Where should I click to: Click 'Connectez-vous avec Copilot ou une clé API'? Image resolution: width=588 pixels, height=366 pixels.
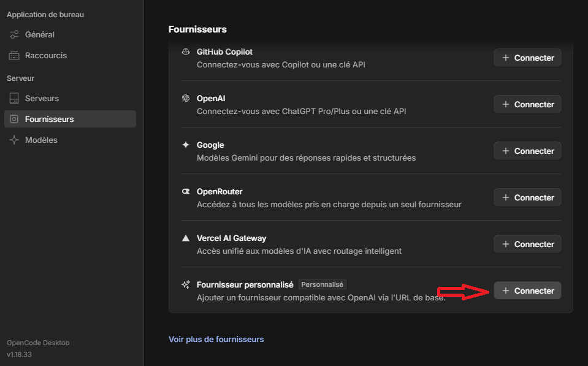(x=281, y=64)
